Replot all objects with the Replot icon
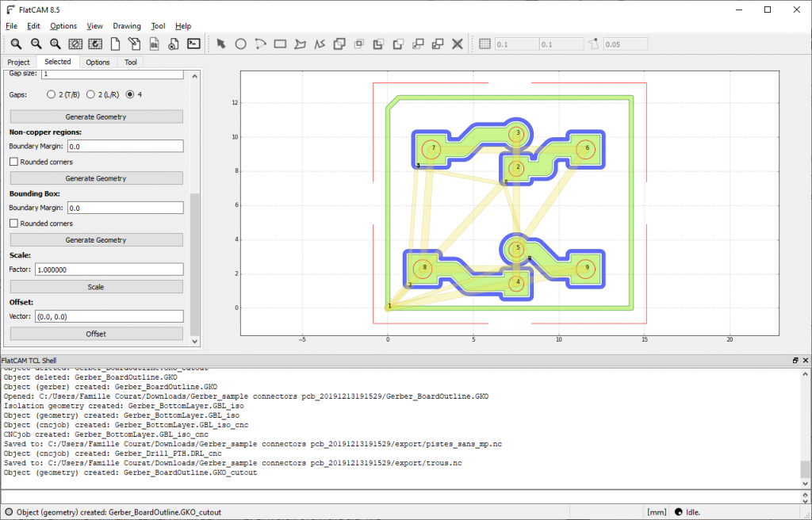The height and width of the screenshot is (520, 812). coord(95,44)
